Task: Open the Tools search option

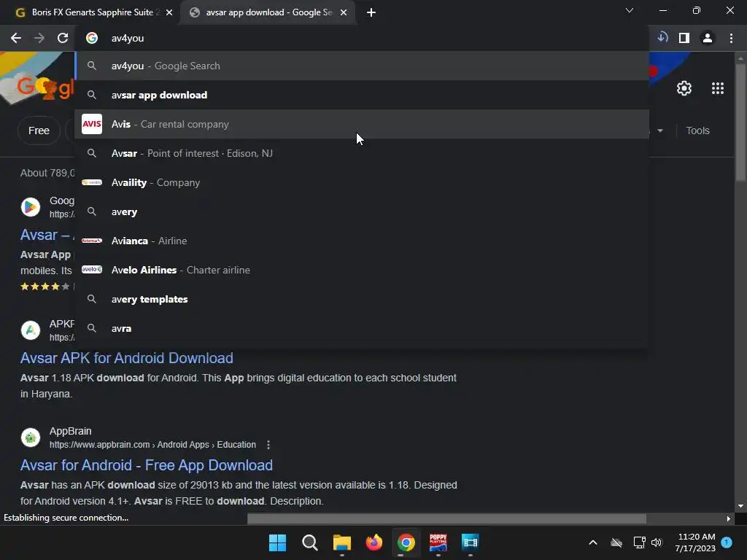Action: point(697,131)
